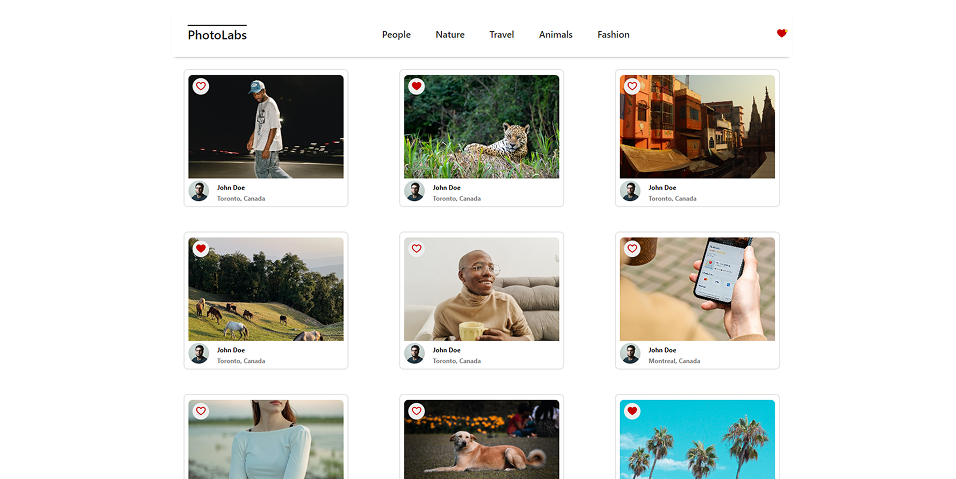956x479 pixels.
Task: Like the woman in white top photo
Action: tap(201, 411)
